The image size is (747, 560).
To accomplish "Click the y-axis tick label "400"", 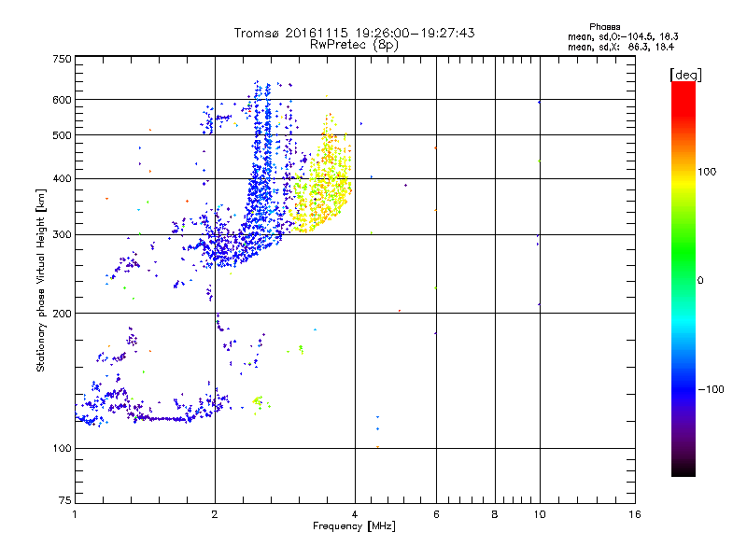I will click(x=62, y=178).
